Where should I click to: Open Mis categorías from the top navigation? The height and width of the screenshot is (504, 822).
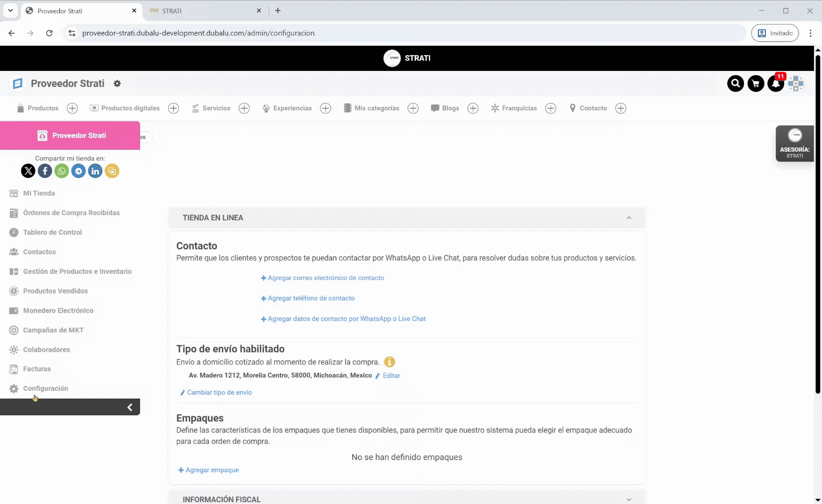coord(376,108)
